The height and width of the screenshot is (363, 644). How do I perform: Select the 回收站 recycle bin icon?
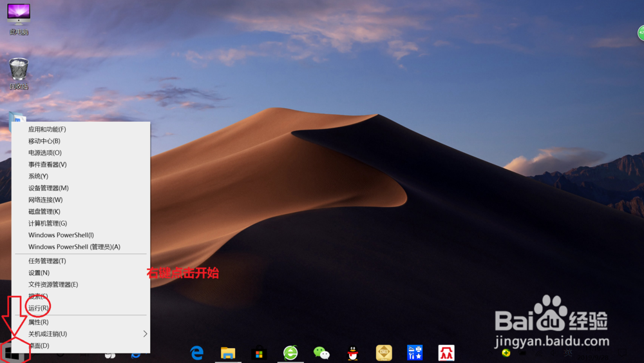(19, 73)
